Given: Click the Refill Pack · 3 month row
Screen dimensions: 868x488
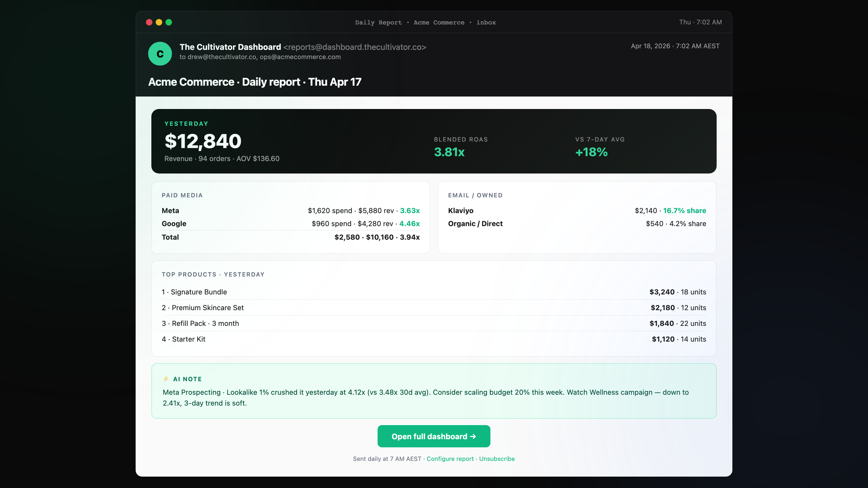Looking at the screenshot, I should pyautogui.click(x=434, y=323).
